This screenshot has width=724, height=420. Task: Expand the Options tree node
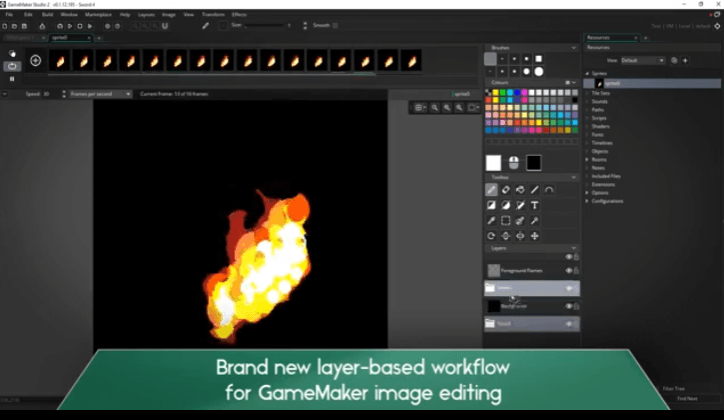point(587,193)
